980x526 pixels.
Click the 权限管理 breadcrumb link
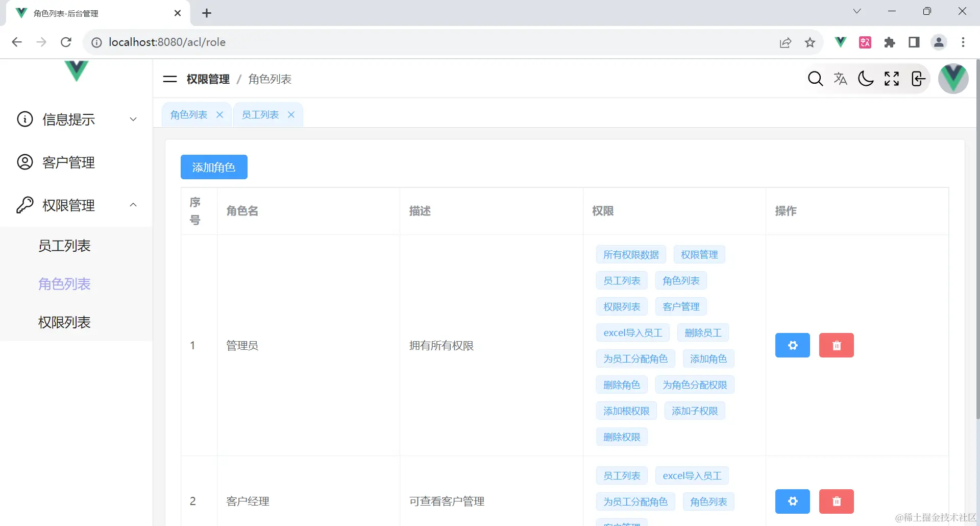[x=208, y=79]
